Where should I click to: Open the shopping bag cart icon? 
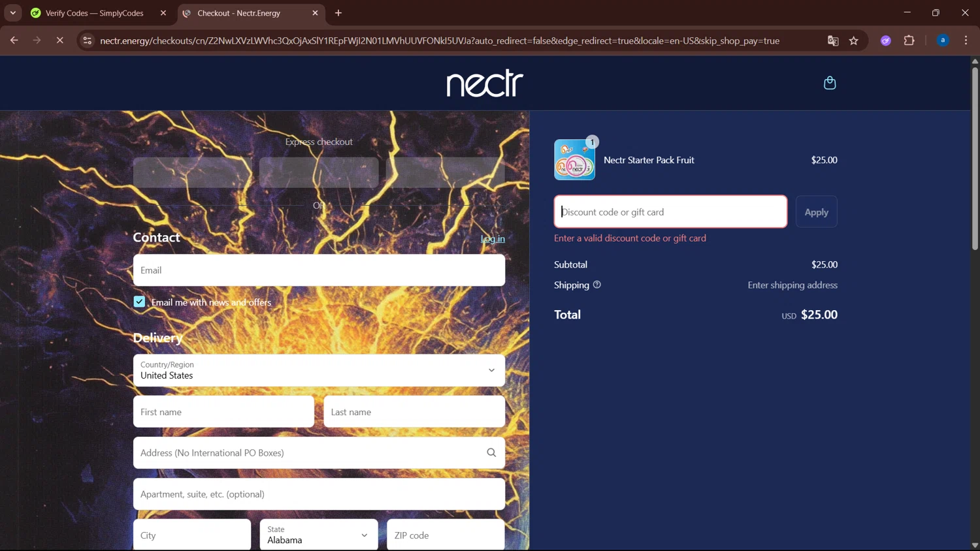pyautogui.click(x=830, y=83)
